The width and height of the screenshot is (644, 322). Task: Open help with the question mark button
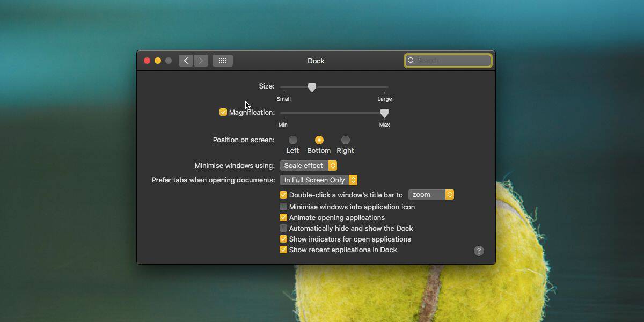coord(479,251)
